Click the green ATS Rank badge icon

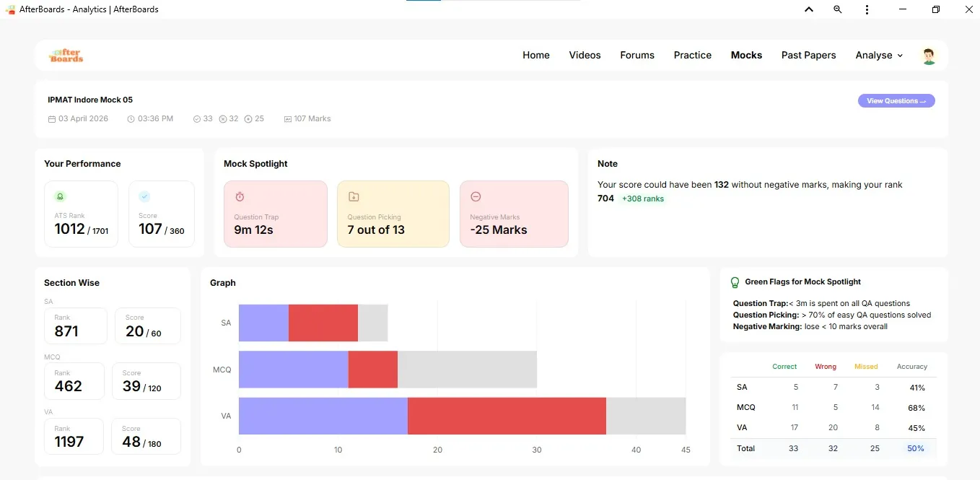click(x=60, y=196)
